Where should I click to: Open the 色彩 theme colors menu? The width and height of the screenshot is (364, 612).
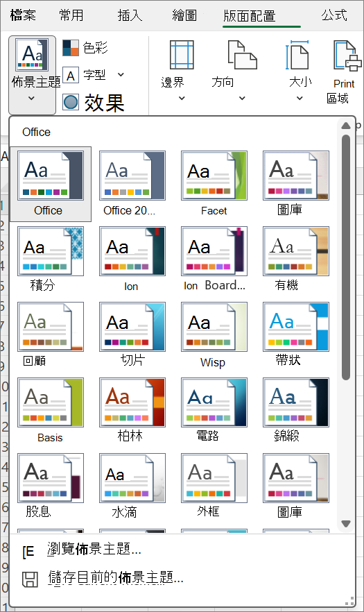[85, 48]
